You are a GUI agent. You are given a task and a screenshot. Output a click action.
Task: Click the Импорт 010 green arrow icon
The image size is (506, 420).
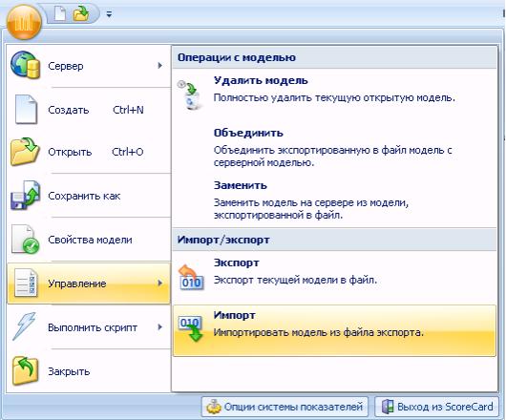click(191, 328)
